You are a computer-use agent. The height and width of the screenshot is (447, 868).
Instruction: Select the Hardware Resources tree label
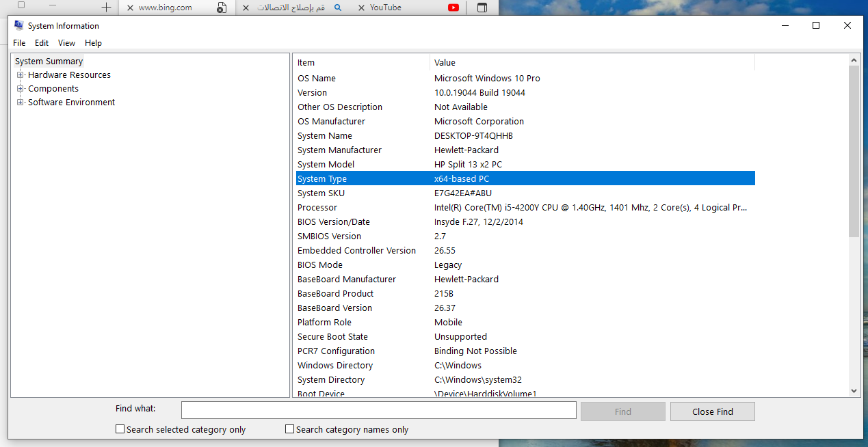[x=69, y=75]
